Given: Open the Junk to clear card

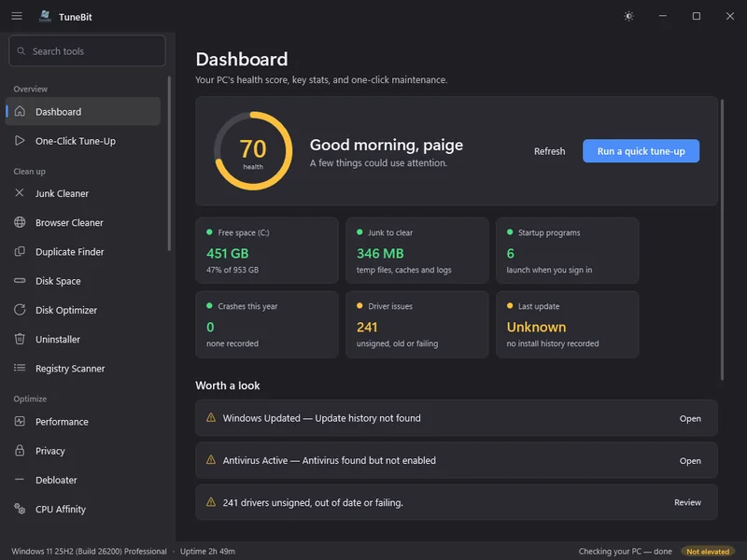Looking at the screenshot, I should [x=416, y=250].
